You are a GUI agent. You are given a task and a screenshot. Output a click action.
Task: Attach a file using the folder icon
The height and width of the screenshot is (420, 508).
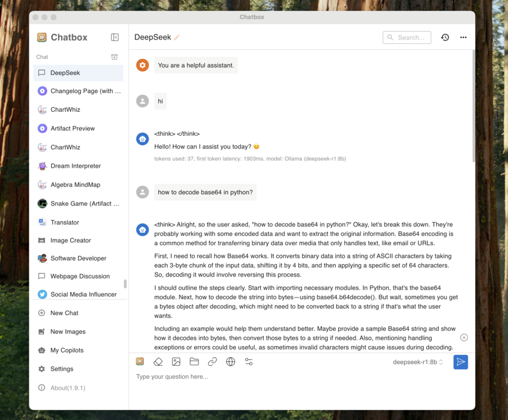[x=194, y=362]
